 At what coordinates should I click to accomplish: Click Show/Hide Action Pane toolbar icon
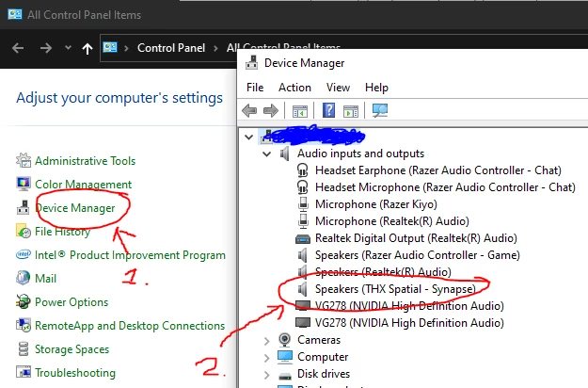tap(351, 111)
